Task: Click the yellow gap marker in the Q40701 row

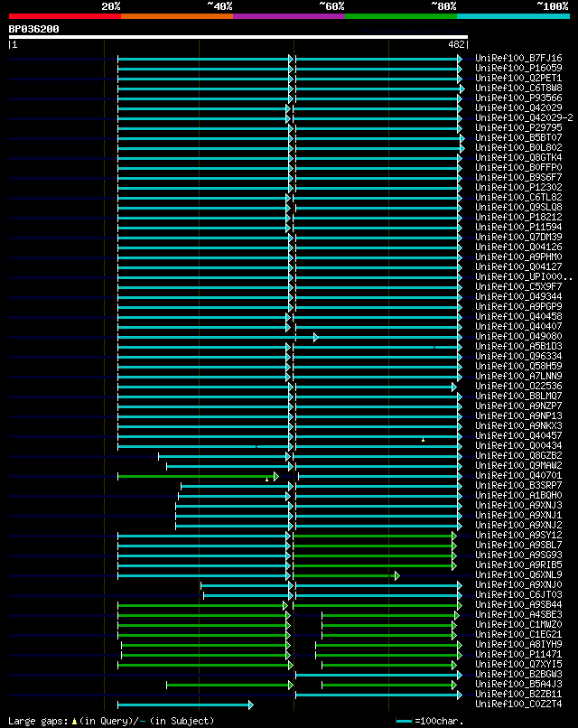Action: (266, 479)
